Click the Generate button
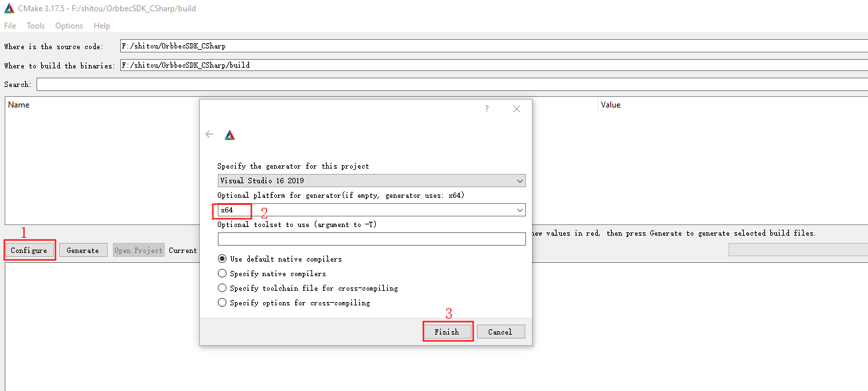 point(83,250)
